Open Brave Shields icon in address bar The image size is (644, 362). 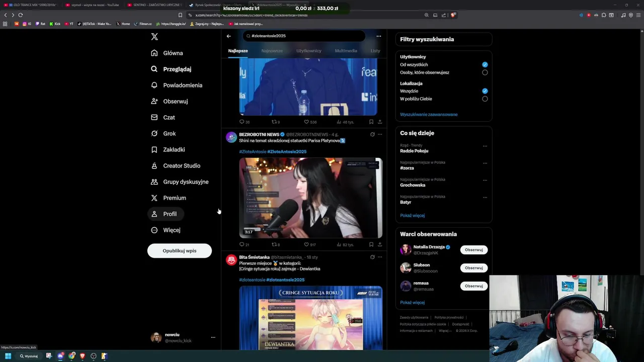click(x=453, y=15)
